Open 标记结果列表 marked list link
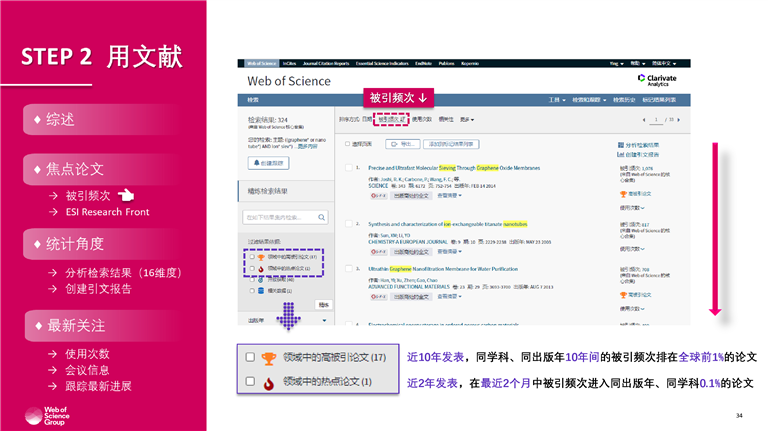This screenshot has width=768, height=431. [659, 100]
